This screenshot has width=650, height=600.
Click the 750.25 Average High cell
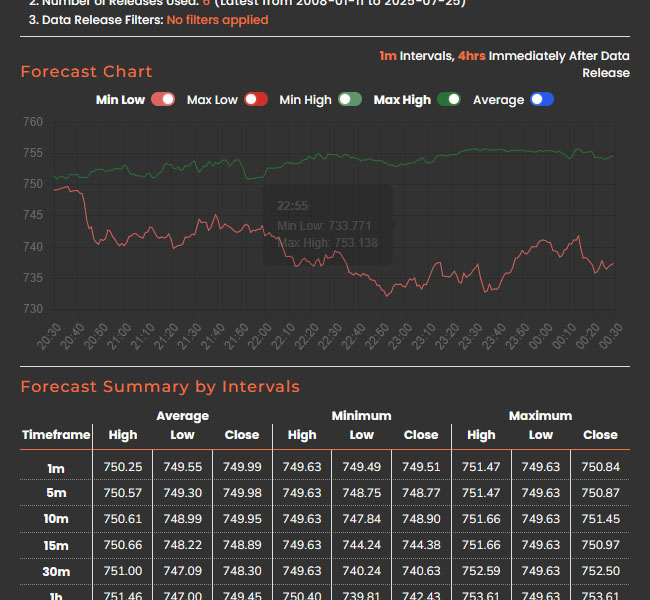point(122,467)
